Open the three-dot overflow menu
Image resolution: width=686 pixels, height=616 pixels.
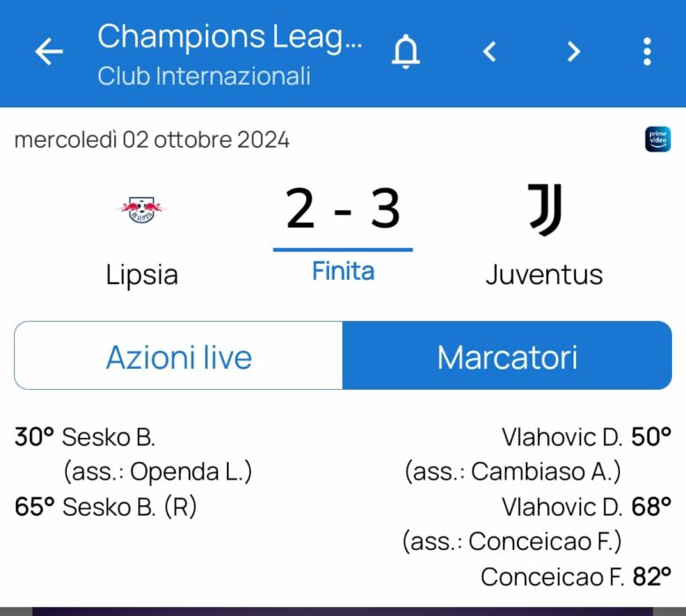pos(647,52)
